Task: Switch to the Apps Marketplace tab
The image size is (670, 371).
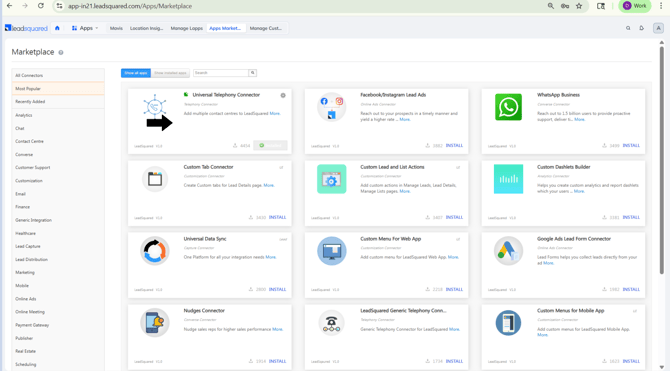Action: pyautogui.click(x=225, y=28)
